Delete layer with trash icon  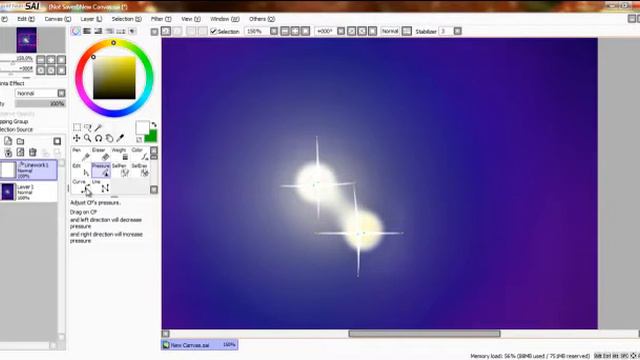click(33, 153)
